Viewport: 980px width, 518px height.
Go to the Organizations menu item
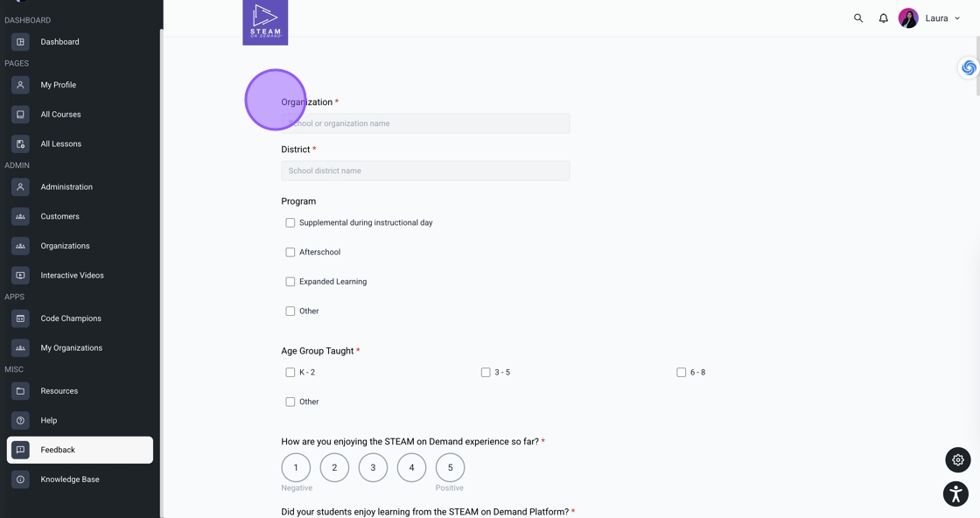(65, 246)
